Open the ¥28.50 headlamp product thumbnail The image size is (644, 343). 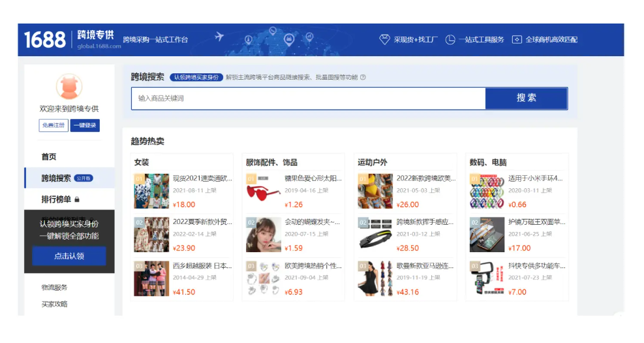(x=375, y=235)
